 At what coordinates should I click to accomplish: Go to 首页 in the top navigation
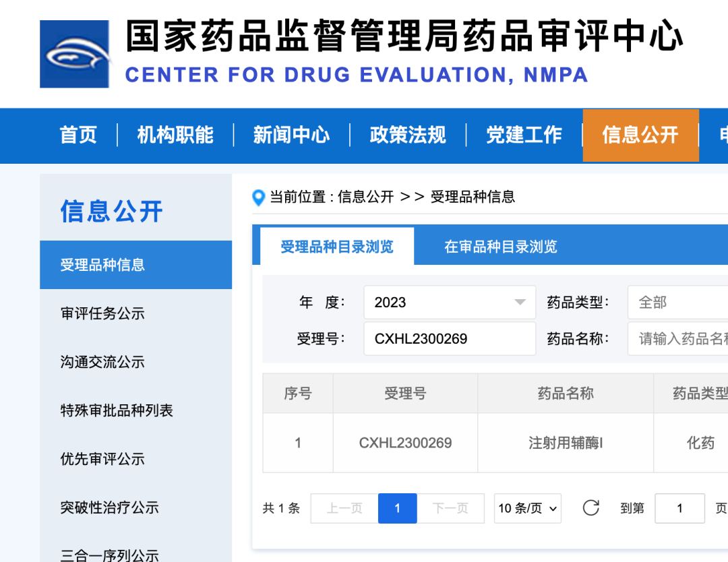(78, 135)
